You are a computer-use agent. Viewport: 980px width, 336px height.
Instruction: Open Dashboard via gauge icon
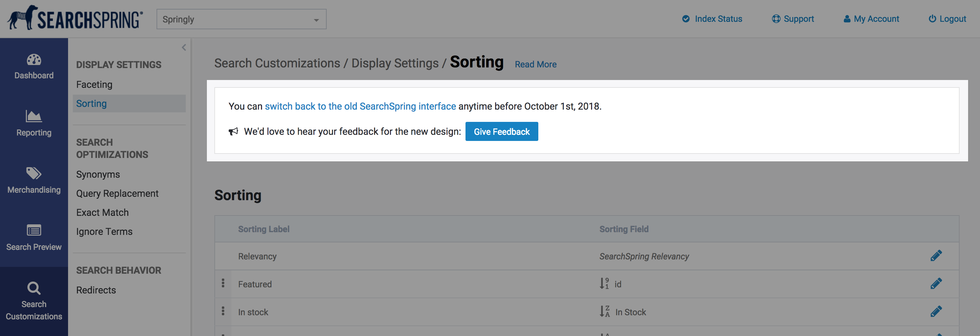coord(34,59)
